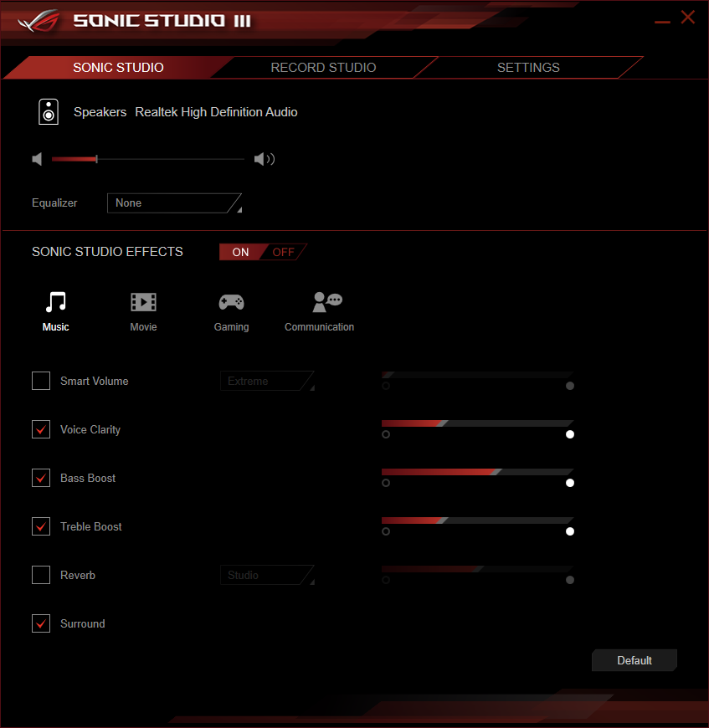Image resolution: width=709 pixels, height=728 pixels.
Task: Select the Communication profile icon
Action: [x=327, y=302]
